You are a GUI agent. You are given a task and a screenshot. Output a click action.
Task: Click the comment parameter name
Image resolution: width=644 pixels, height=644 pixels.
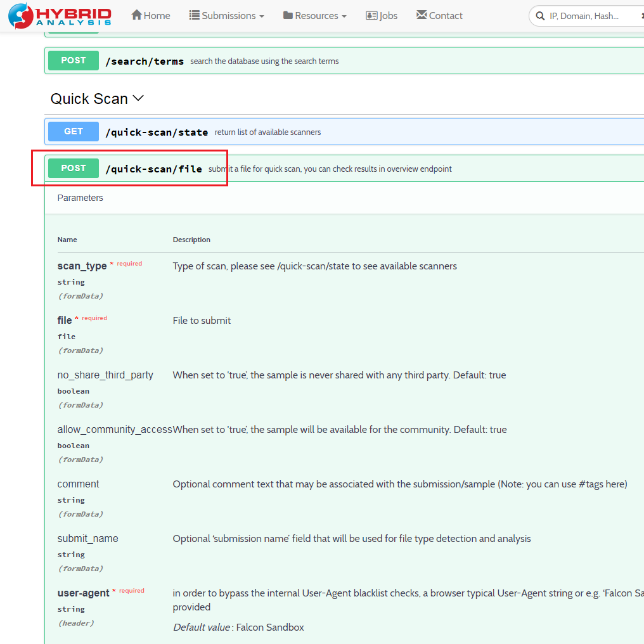click(78, 484)
